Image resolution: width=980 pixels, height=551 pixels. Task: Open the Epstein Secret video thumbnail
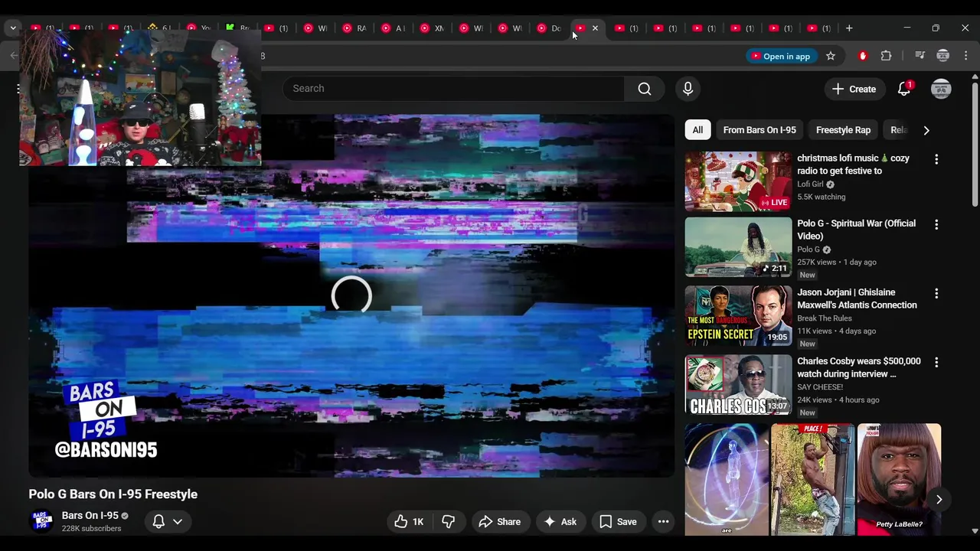pos(738,315)
